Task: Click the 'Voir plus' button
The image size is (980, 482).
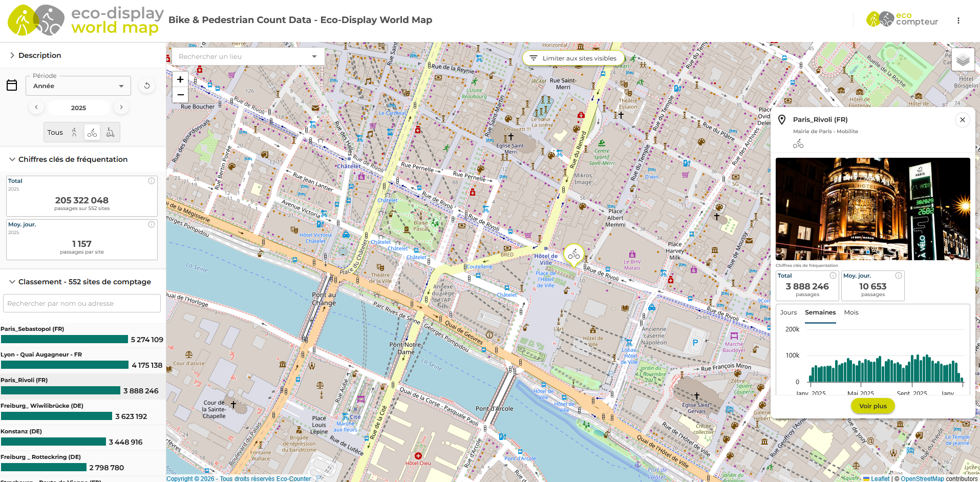Action: (x=872, y=406)
